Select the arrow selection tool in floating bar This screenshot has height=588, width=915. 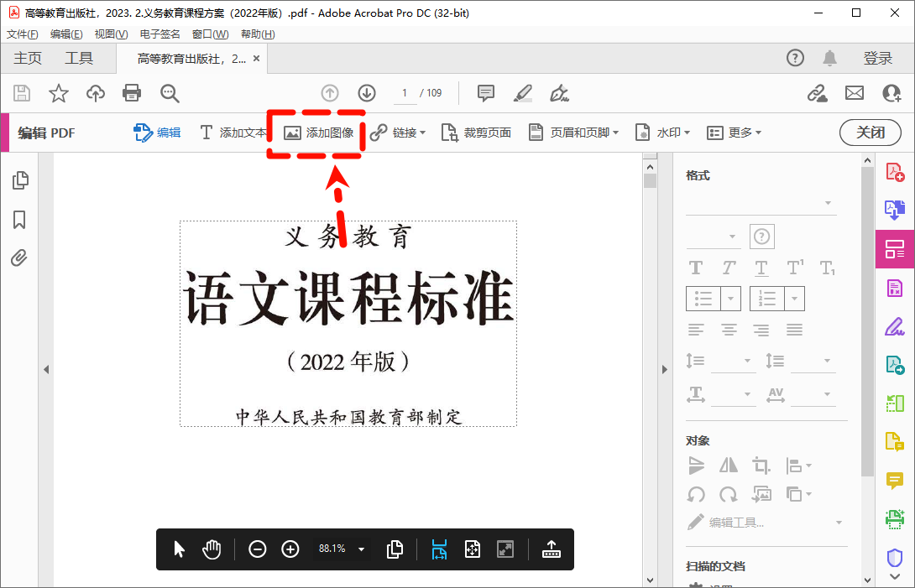pos(179,549)
